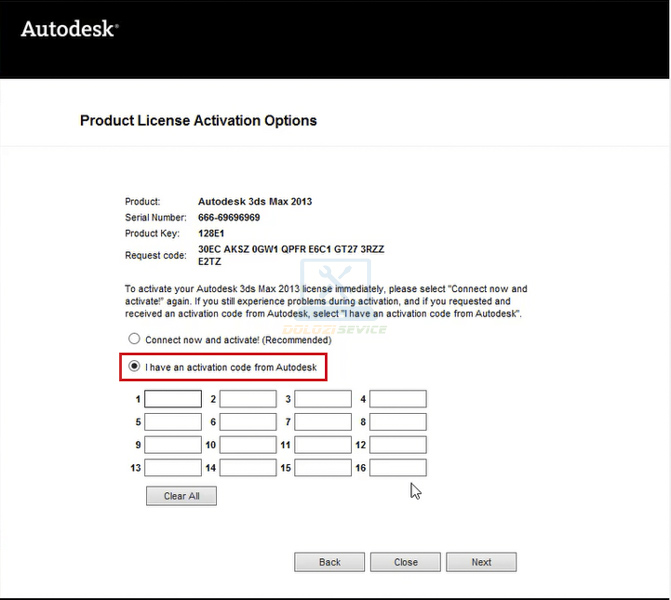Click activation code field 1
Viewport: 671px width, 600px height.
(x=173, y=399)
